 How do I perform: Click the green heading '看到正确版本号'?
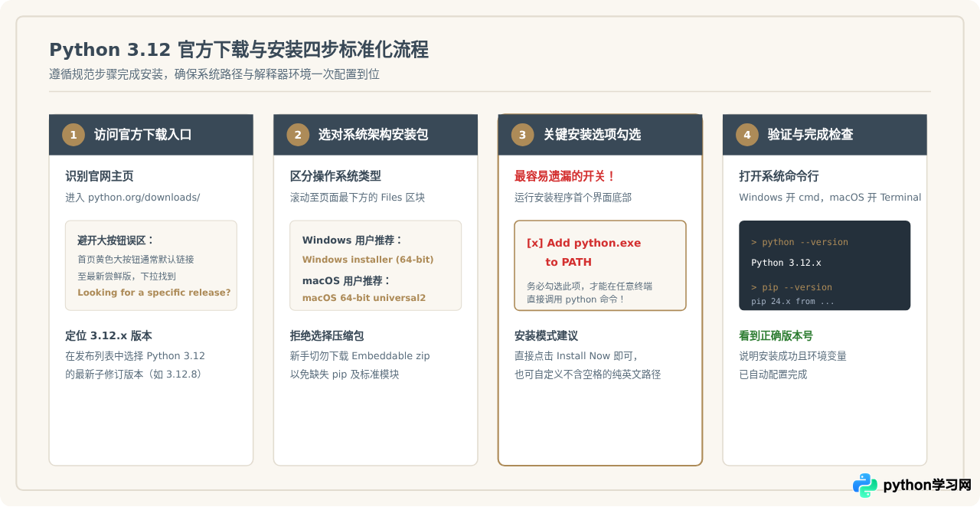[776, 335]
